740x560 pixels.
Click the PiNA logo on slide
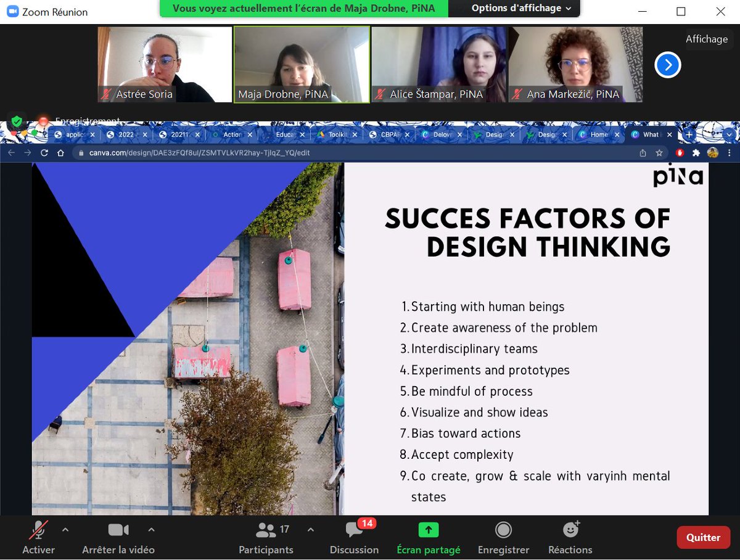pos(678,177)
